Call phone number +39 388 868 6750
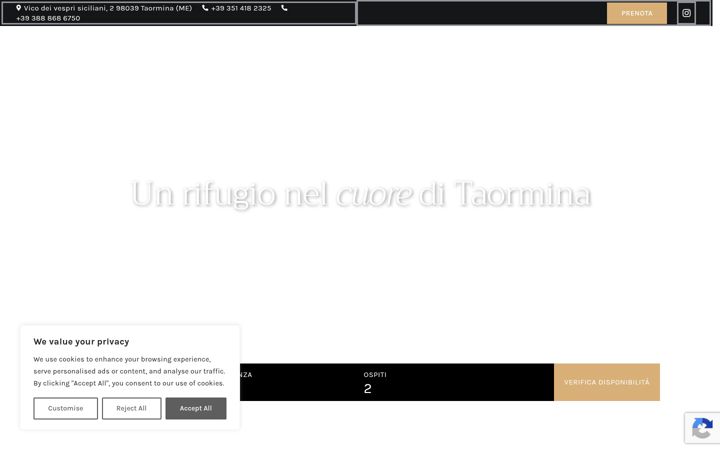720x450 pixels. 48,18
